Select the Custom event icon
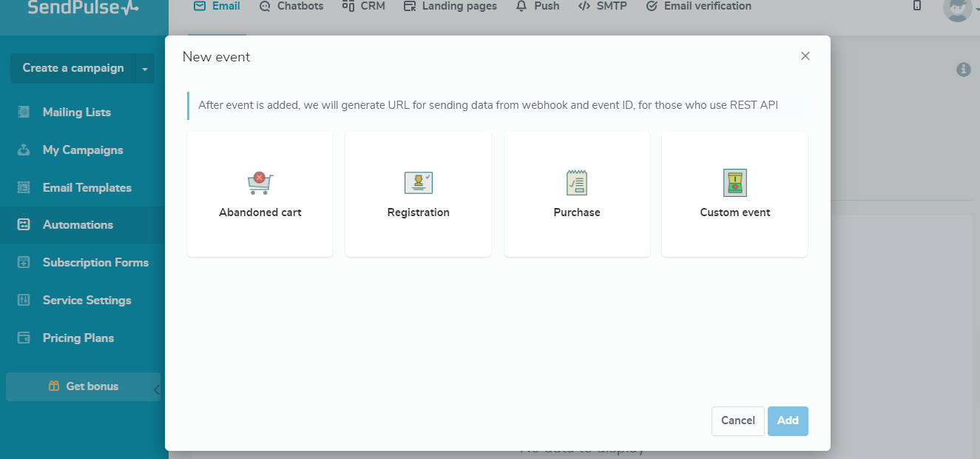The image size is (980, 459). click(x=734, y=183)
